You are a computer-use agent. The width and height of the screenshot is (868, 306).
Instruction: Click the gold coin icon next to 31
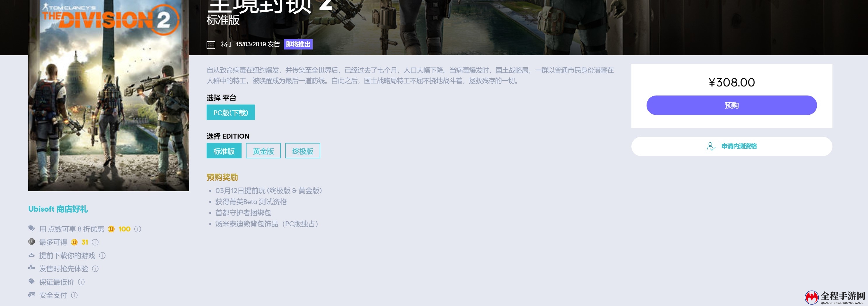[x=75, y=242]
